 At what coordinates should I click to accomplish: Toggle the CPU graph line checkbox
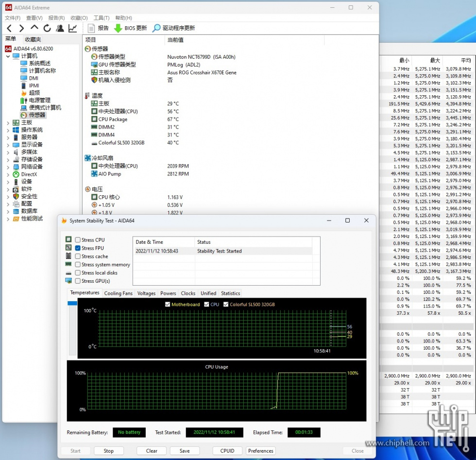[207, 304]
